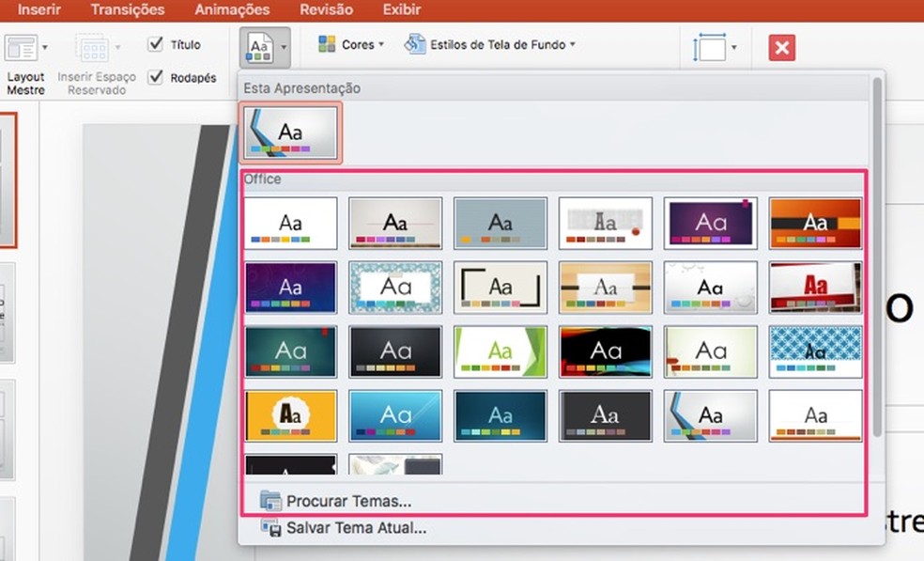Select the teal patterned border theme

(x=395, y=288)
